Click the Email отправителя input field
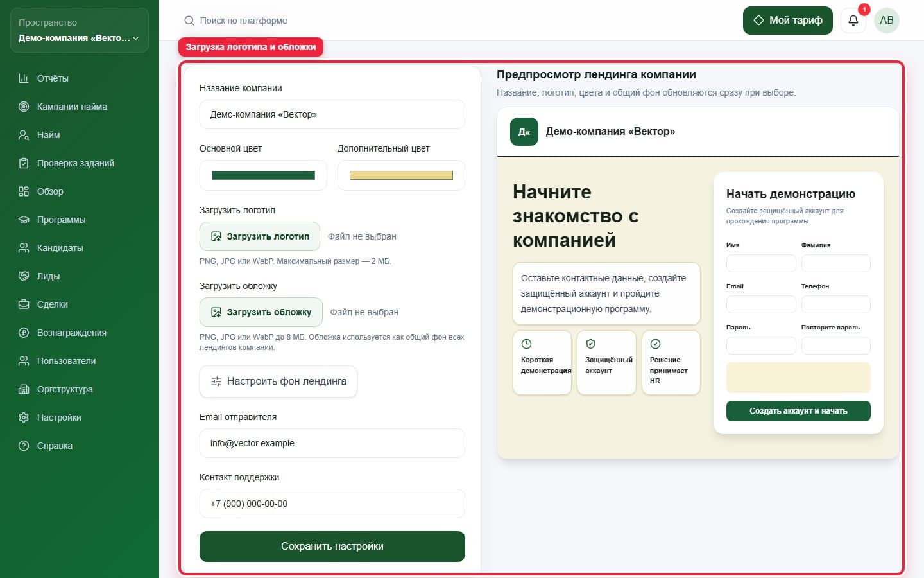924x578 pixels. 332,443
